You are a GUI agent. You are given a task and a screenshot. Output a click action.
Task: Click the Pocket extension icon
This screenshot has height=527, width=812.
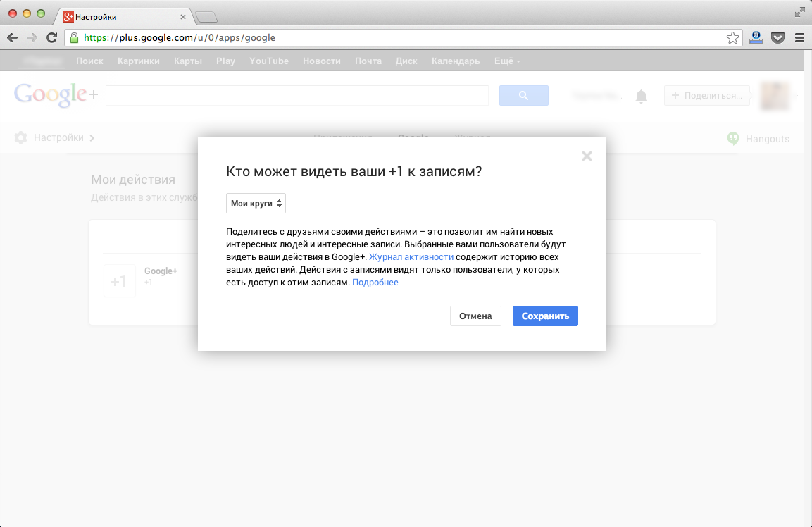click(777, 38)
